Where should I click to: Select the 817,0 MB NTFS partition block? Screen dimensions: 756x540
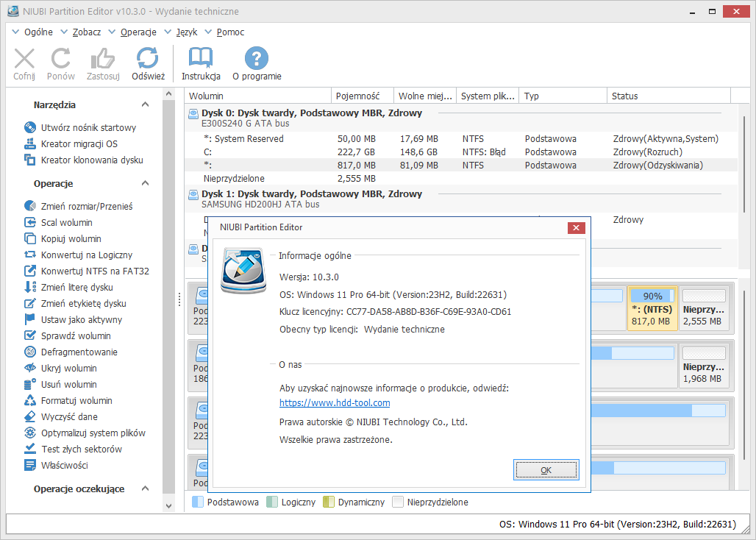pos(652,308)
